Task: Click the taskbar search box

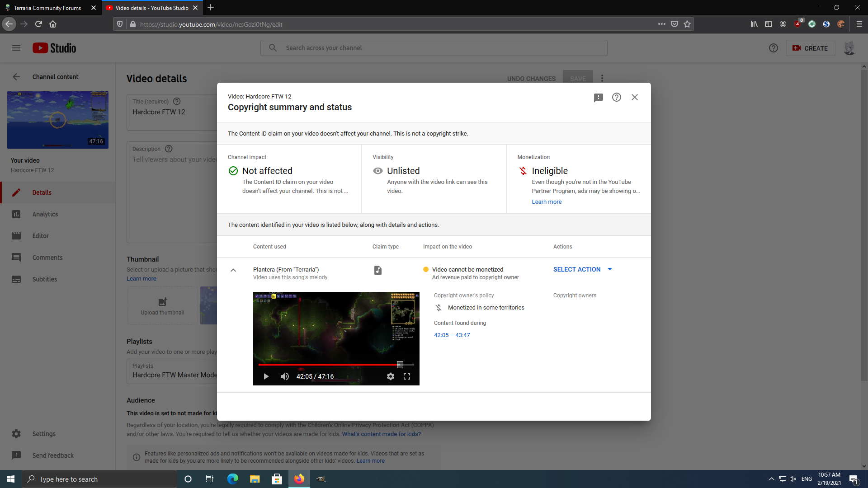Action: pyautogui.click(x=99, y=479)
